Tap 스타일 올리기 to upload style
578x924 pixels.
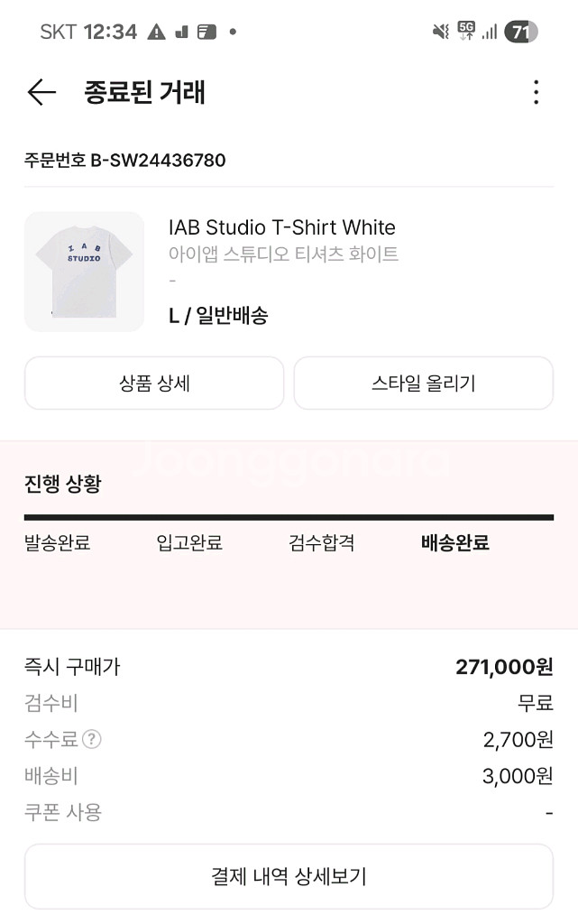point(424,383)
